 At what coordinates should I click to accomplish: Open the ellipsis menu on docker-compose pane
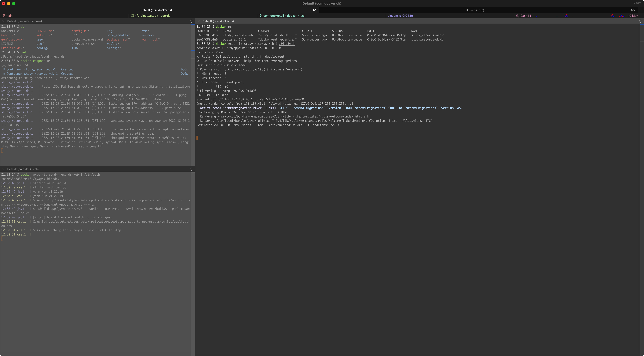pos(191,21)
